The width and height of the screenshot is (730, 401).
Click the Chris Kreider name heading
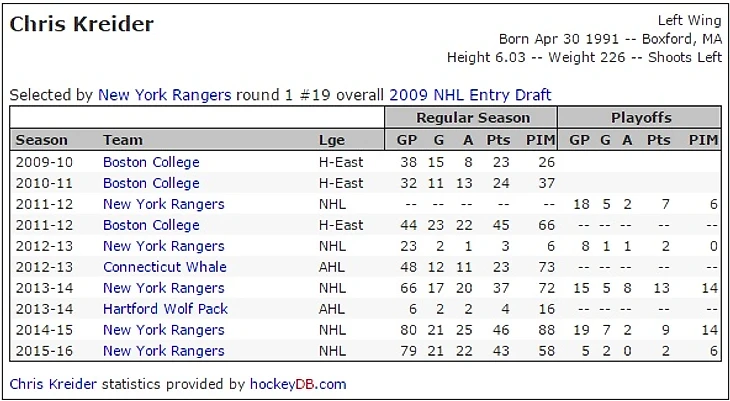click(x=81, y=24)
